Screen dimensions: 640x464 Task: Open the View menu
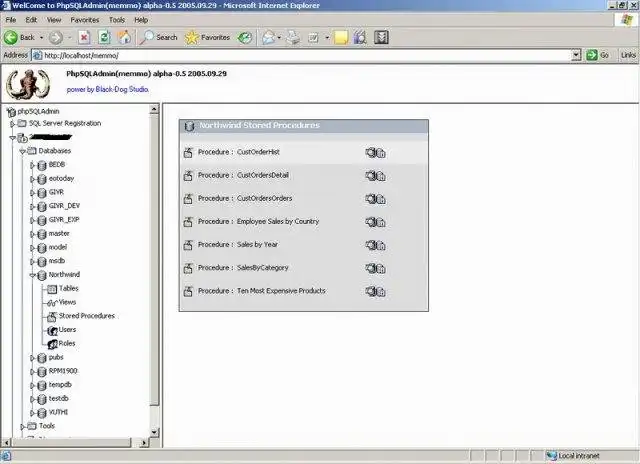[54, 20]
